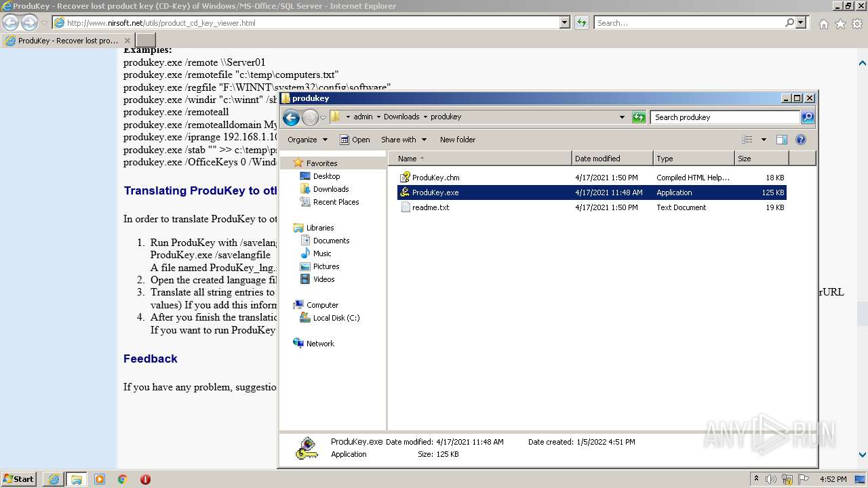The image size is (868, 488).
Task: Click the IE refresh button
Action: pyautogui.click(x=581, y=23)
